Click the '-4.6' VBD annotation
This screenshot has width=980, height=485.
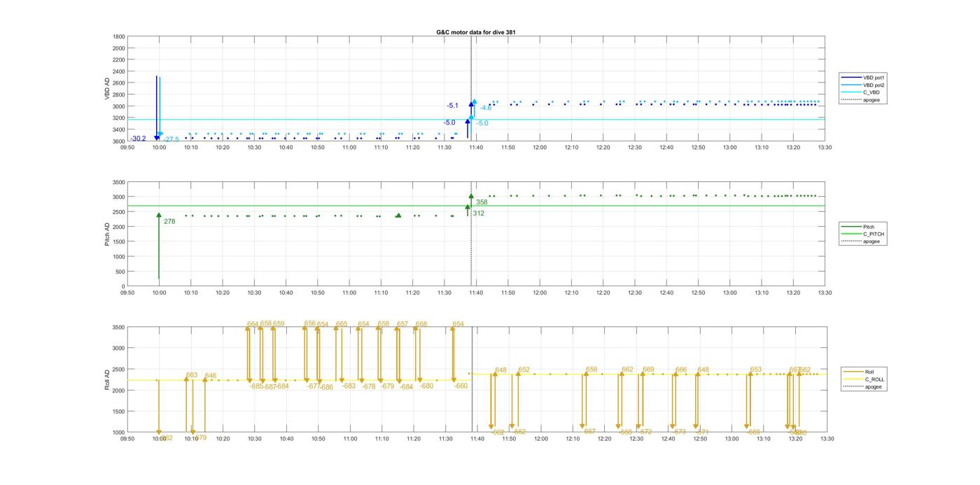click(x=486, y=108)
